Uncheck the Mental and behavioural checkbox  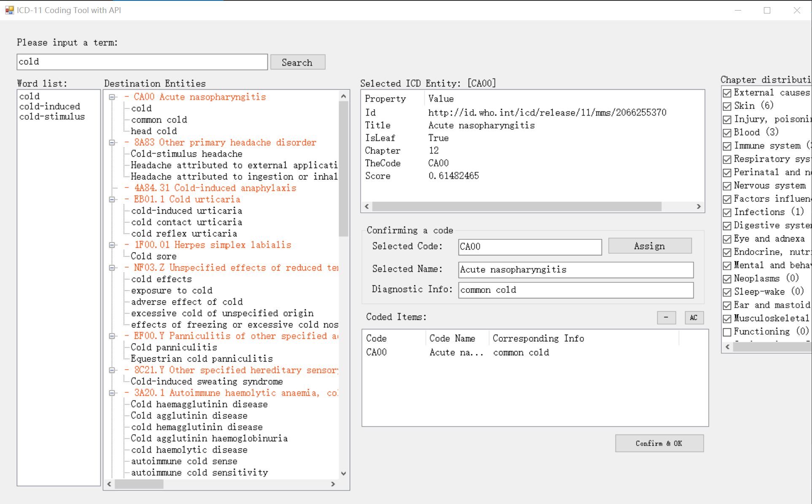(727, 265)
